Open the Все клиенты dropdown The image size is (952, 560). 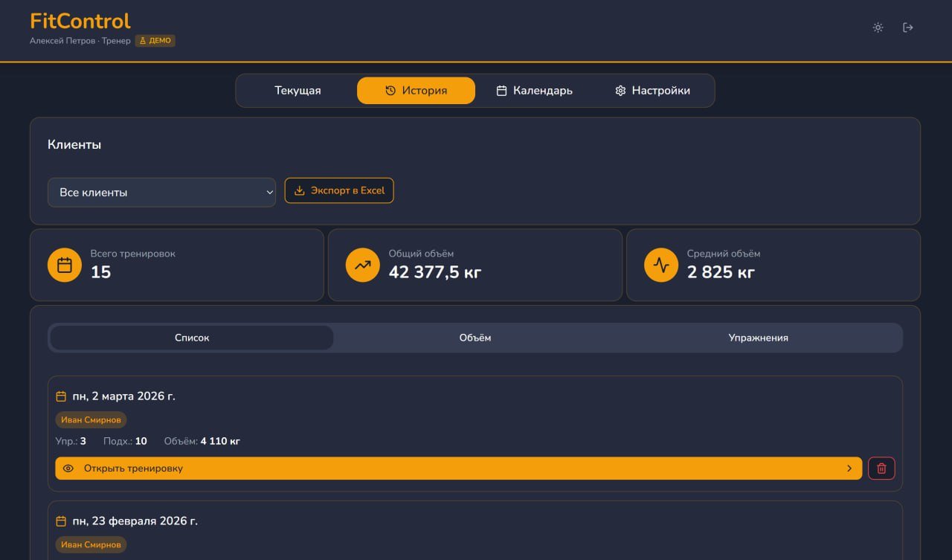tap(161, 192)
